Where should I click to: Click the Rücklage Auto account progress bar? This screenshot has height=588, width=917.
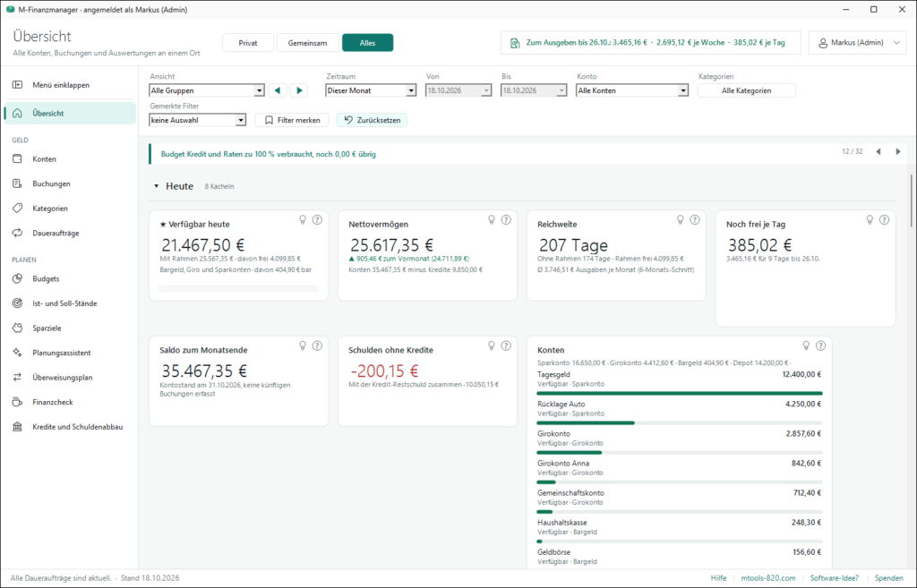(680, 422)
